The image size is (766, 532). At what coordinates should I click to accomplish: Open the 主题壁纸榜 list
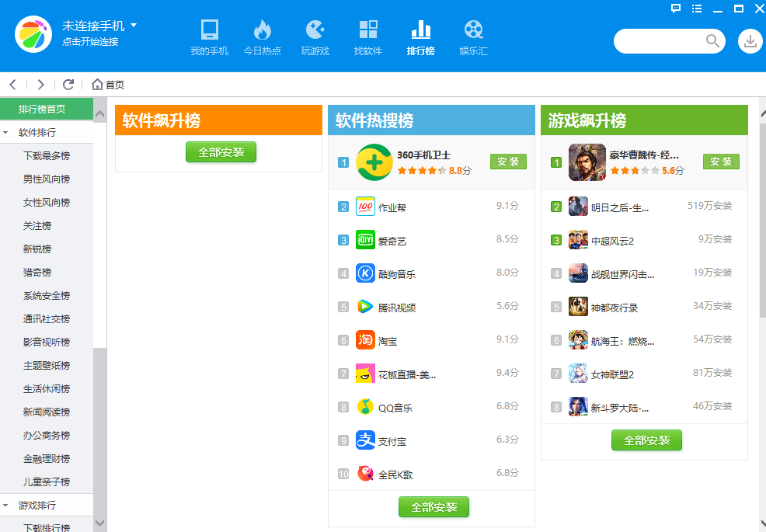pyautogui.click(x=47, y=366)
